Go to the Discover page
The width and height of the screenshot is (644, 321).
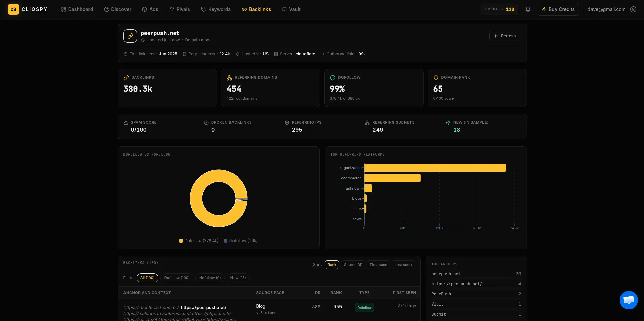tap(118, 9)
